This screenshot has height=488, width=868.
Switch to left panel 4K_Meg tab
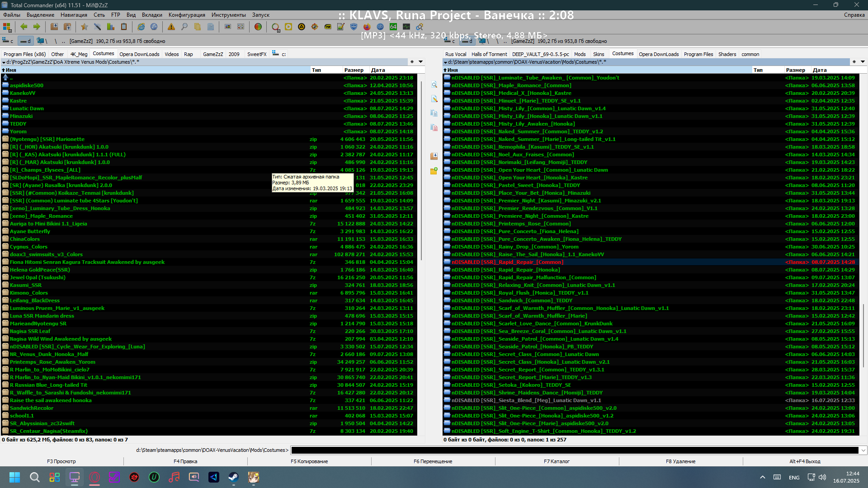pyautogui.click(x=79, y=54)
